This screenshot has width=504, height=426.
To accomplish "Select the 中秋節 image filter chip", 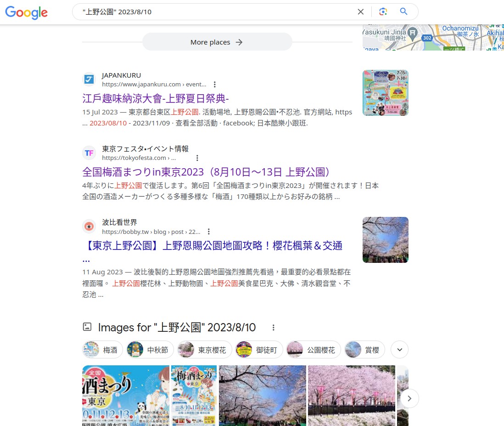I will (150, 350).
